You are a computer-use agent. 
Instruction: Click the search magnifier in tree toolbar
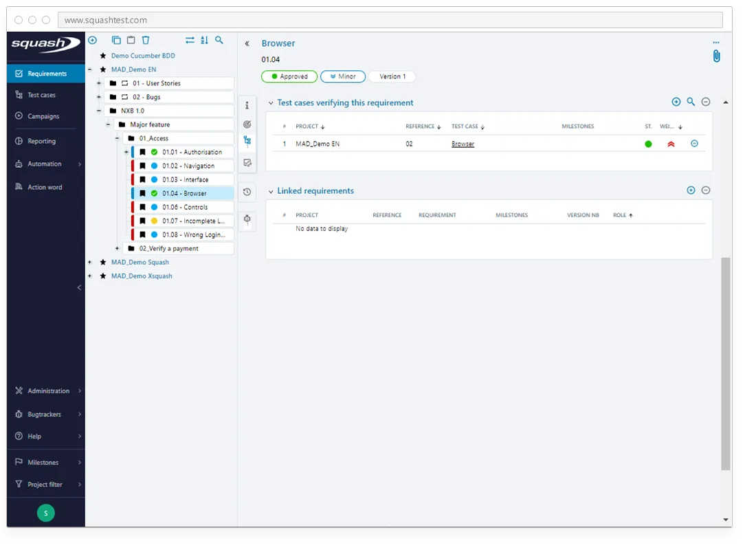point(219,40)
